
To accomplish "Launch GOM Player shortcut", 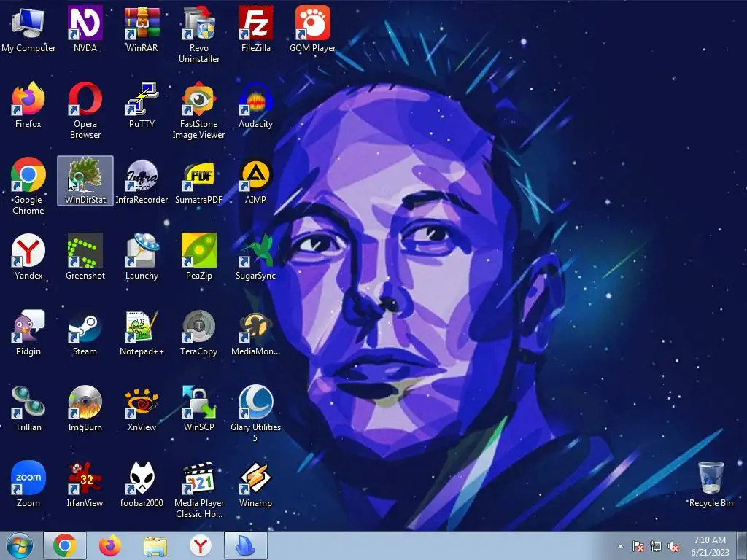I will click(312, 29).
